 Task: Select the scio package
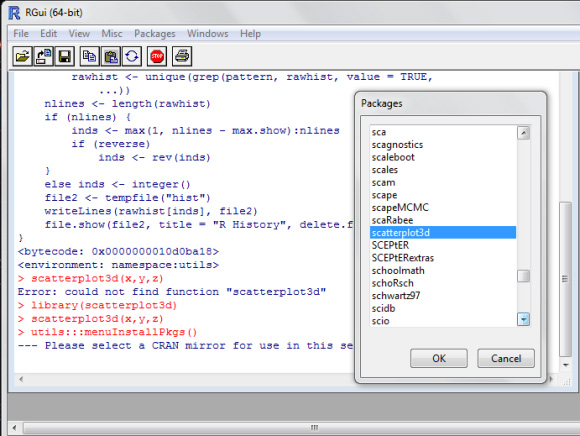coord(443,321)
